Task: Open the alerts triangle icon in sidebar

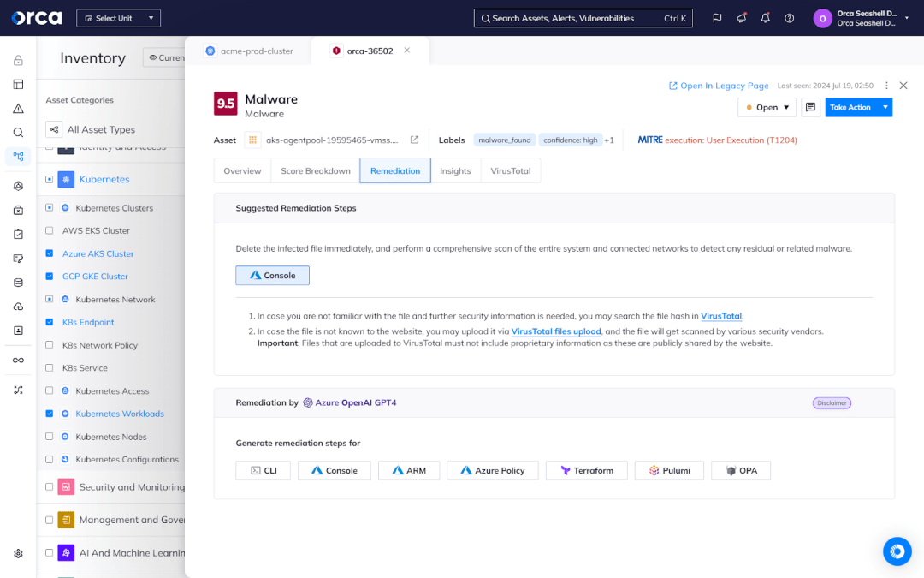Action: click(18, 109)
